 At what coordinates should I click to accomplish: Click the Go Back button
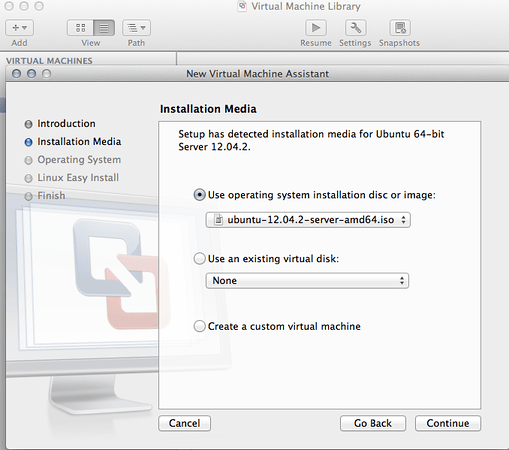coord(373,423)
